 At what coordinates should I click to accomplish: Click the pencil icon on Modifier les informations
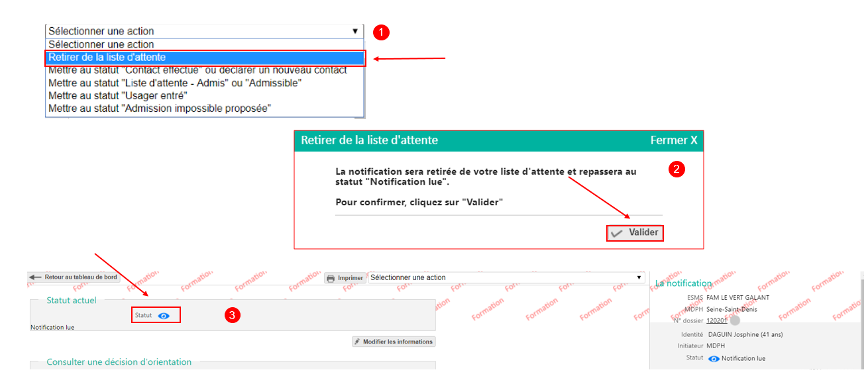coord(358,342)
